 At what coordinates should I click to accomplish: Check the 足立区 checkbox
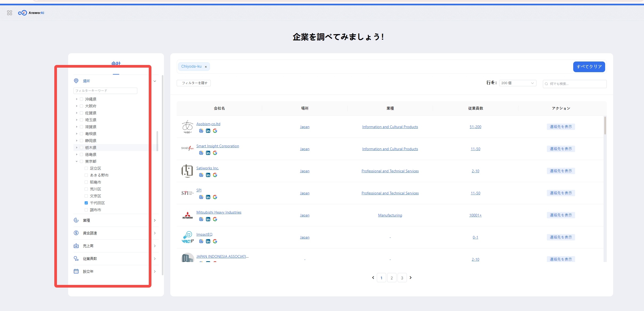click(x=86, y=168)
